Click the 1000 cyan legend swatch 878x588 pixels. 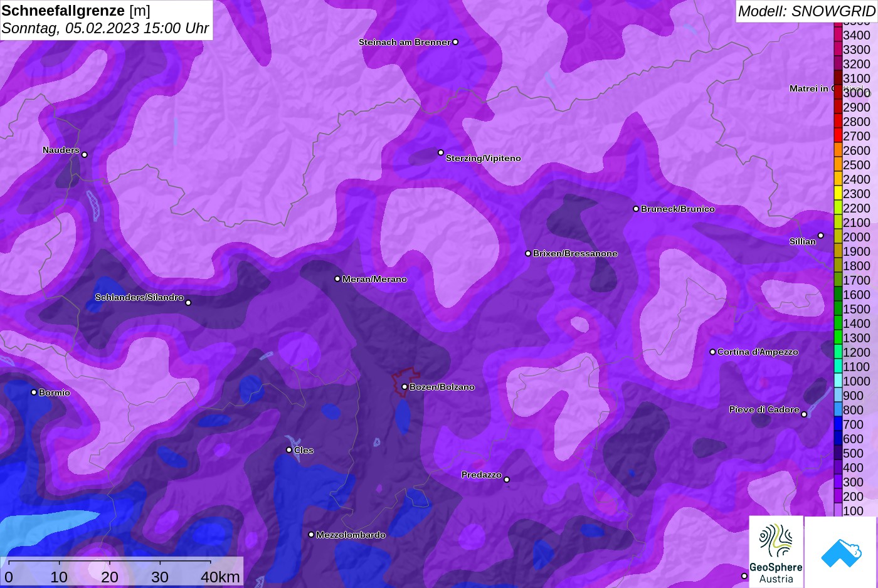pos(838,381)
